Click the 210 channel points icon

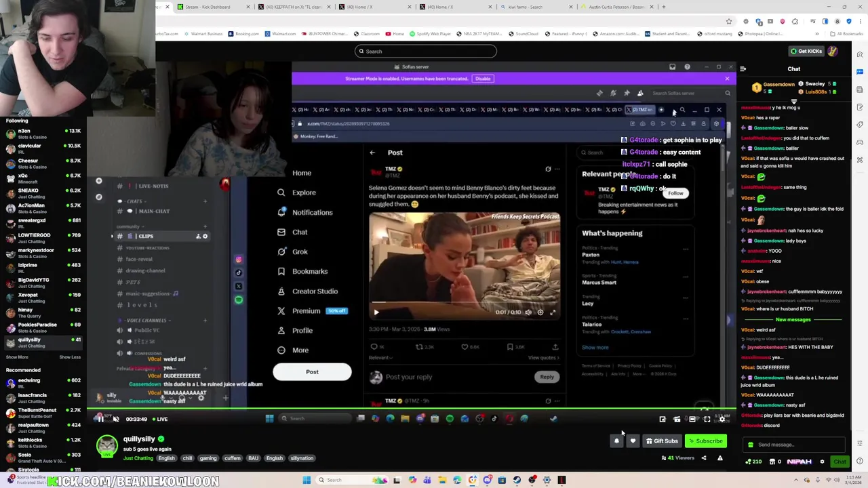[x=749, y=462]
